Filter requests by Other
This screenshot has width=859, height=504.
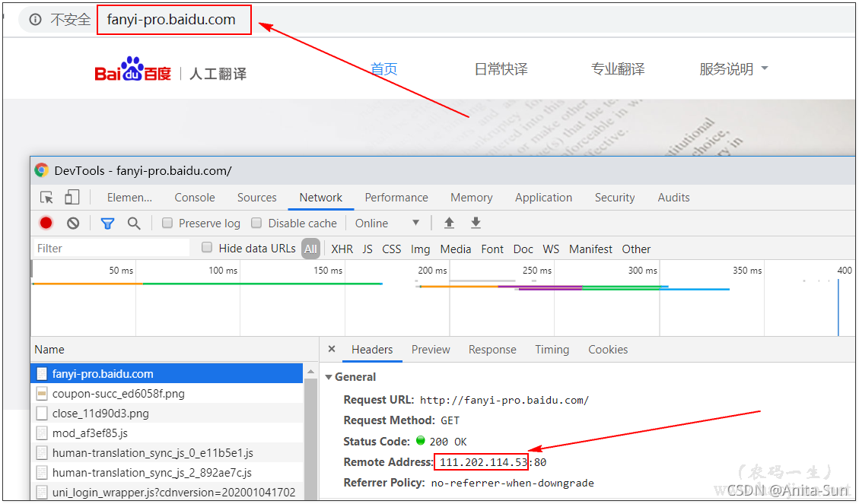point(636,249)
